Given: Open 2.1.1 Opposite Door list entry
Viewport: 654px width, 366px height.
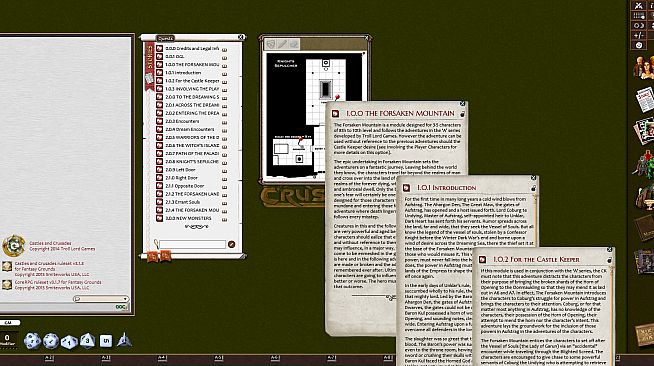Looking at the screenshot, I should (x=185, y=186).
